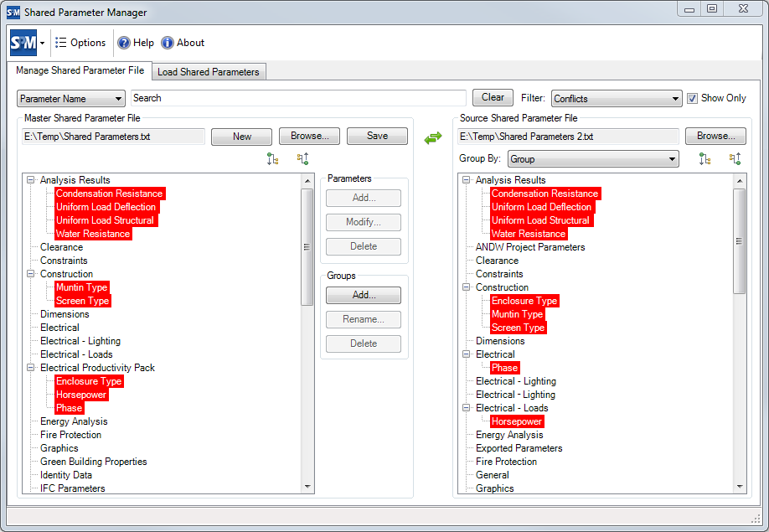769x532 pixels.
Task: Open Help with the question mark icon
Action: pos(124,44)
